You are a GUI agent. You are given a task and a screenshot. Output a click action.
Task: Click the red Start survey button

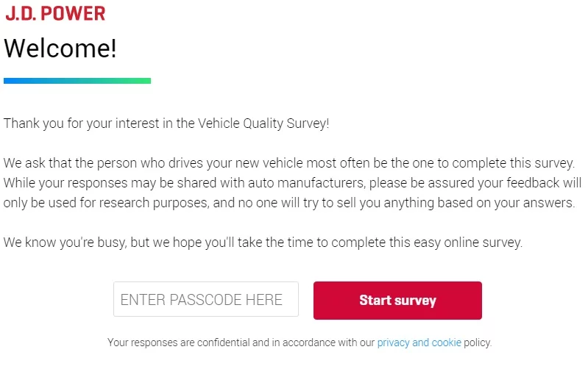[397, 301]
